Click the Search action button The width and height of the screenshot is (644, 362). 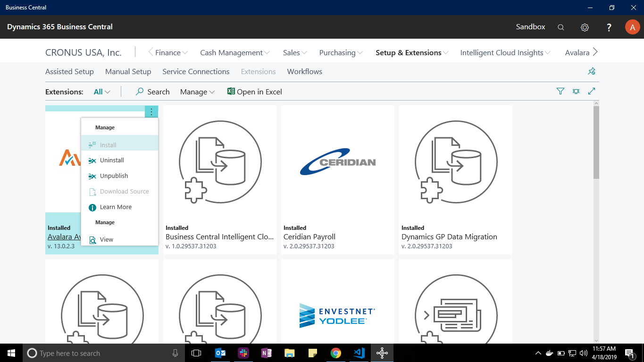152,92
